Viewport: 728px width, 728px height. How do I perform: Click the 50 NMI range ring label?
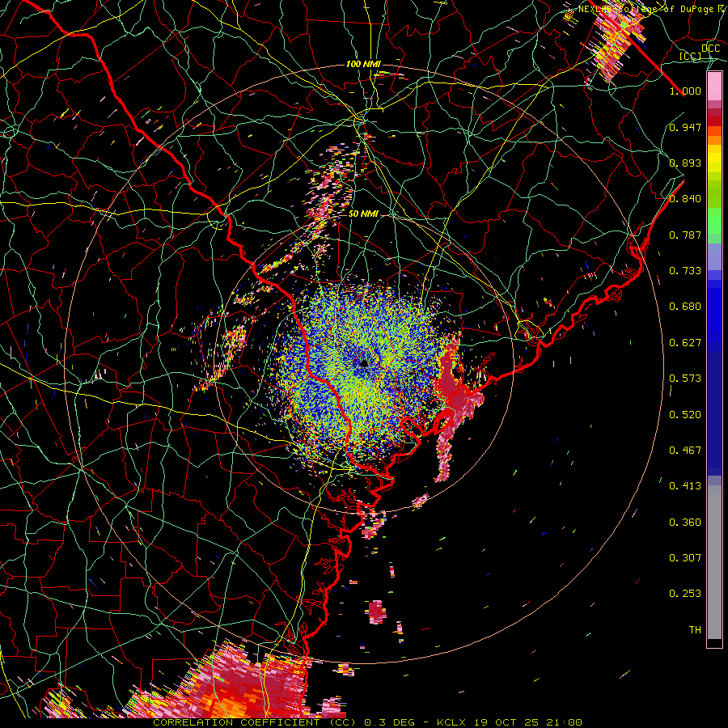pos(363,214)
